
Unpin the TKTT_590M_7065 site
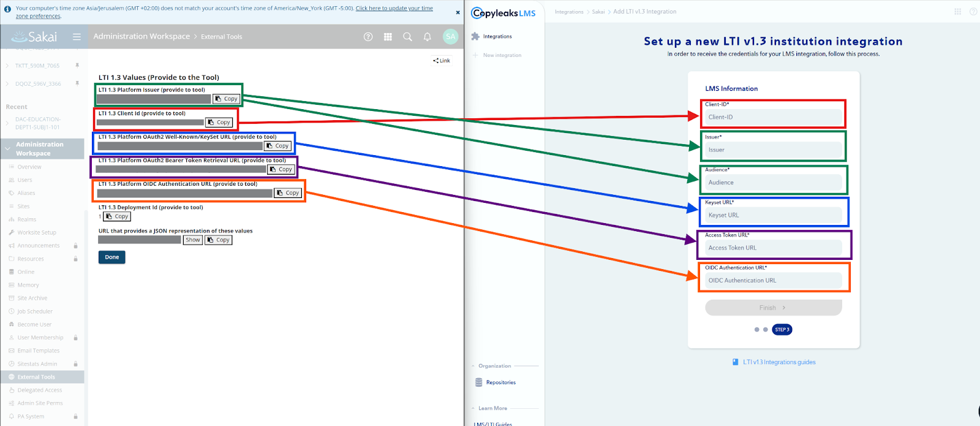point(77,66)
